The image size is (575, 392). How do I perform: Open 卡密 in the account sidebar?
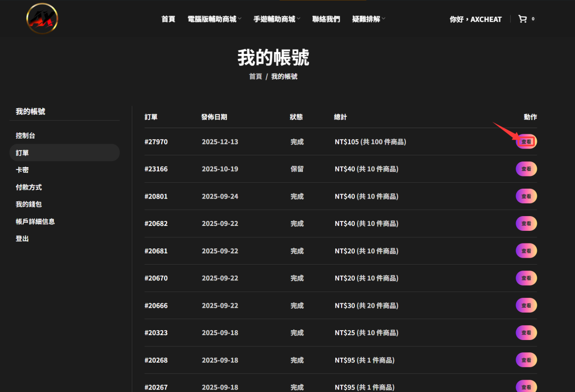tap(22, 170)
